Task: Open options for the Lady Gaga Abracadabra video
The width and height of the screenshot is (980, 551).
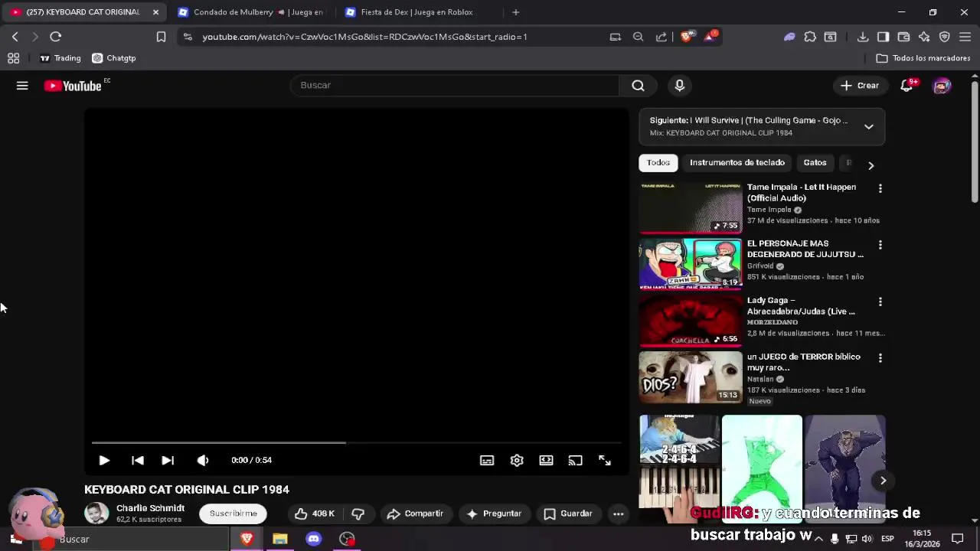Action: pyautogui.click(x=880, y=302)
